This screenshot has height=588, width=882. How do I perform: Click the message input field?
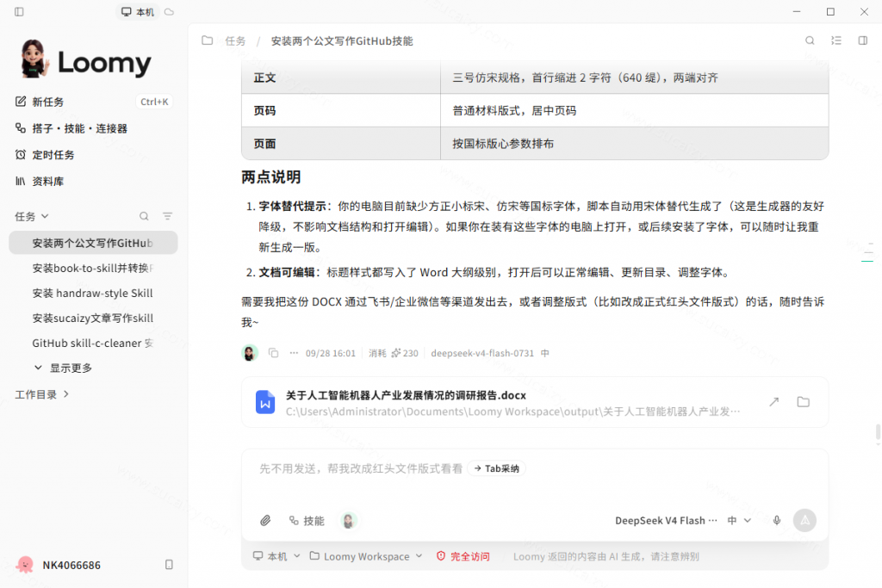pyautogui.click(x=534, y=478)
